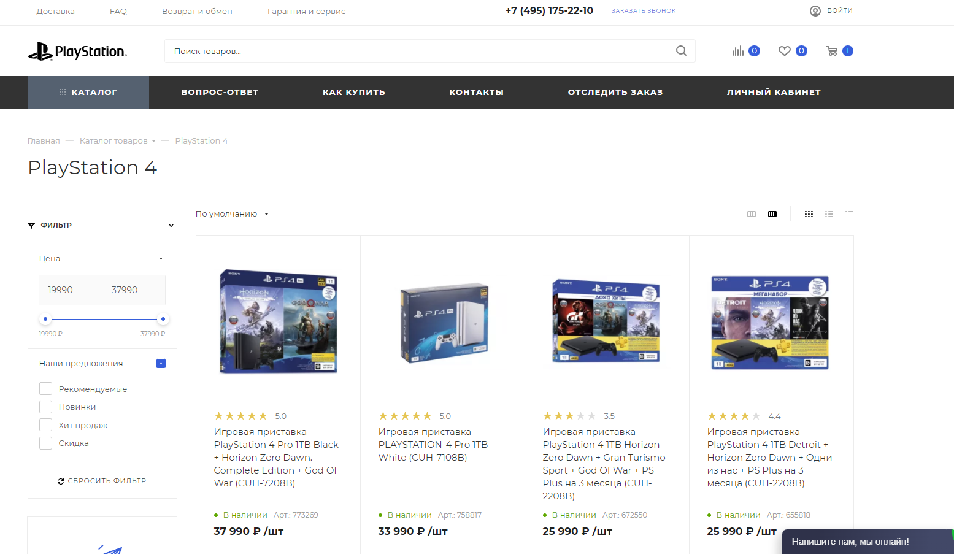Image resolution: width=954 pixels, height=560 pixels.
Task: Click the Войти login link
Action: tap(840, 10)
